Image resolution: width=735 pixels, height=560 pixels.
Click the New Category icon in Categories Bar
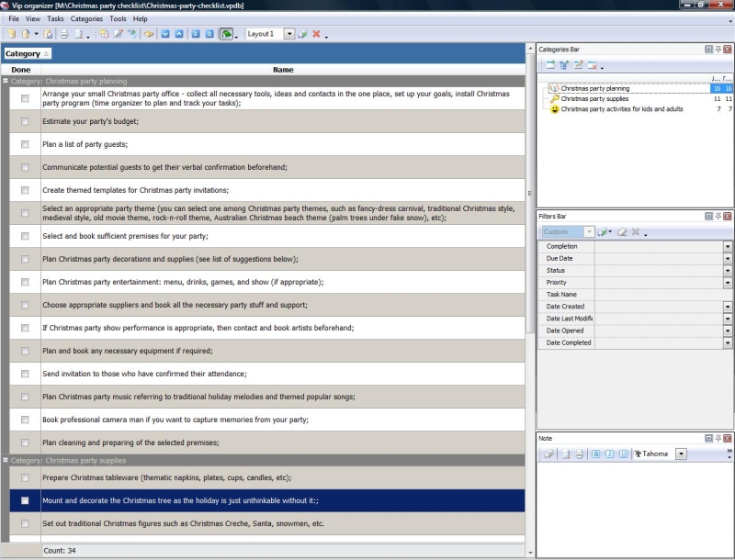click(549, 65)
